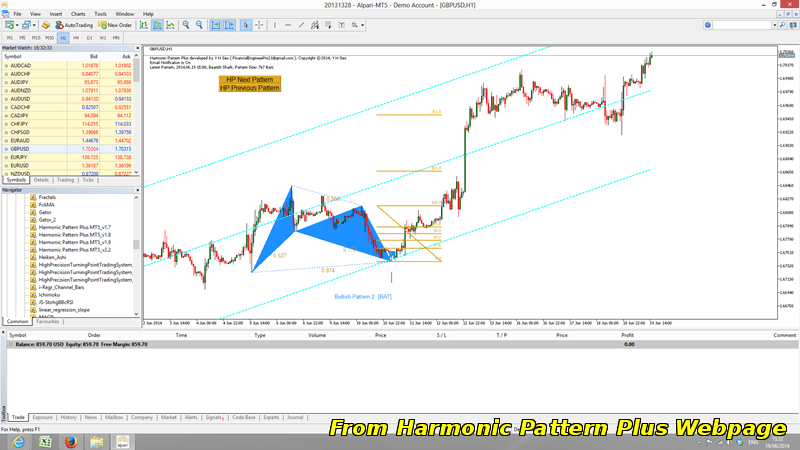The height and width of the screenshot is (450, 800).
Task: Open the History tab in Toolbox
Action: pos(68,417)
